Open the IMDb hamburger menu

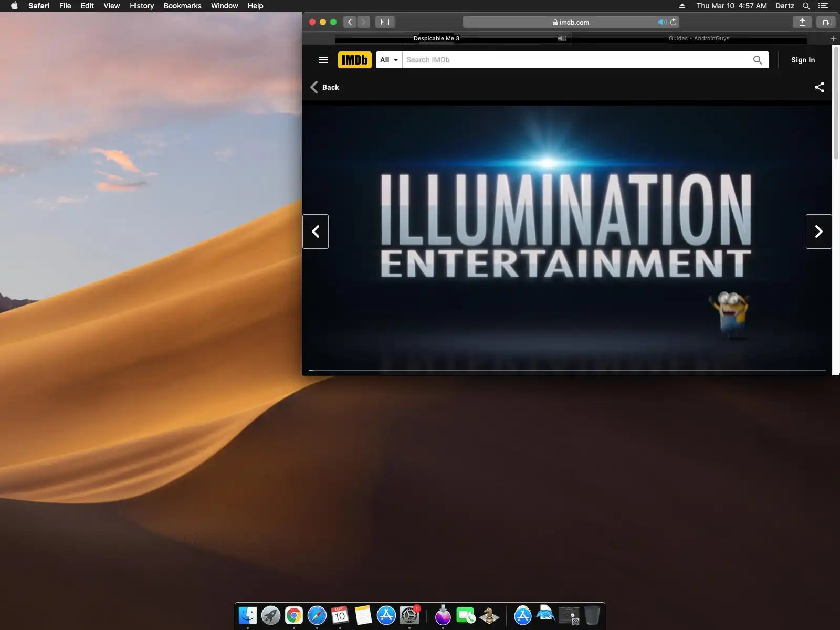[323, 60]
